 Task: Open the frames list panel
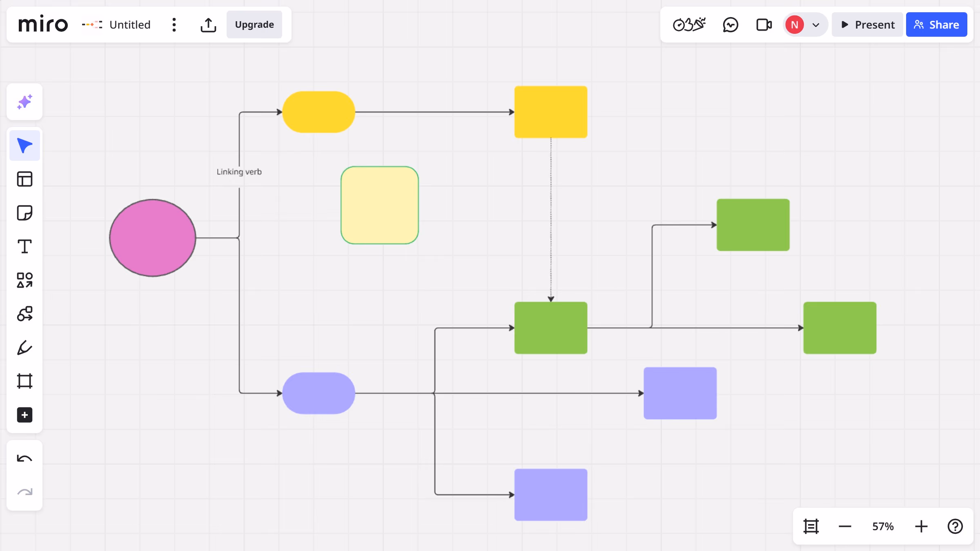click(811, 527)
